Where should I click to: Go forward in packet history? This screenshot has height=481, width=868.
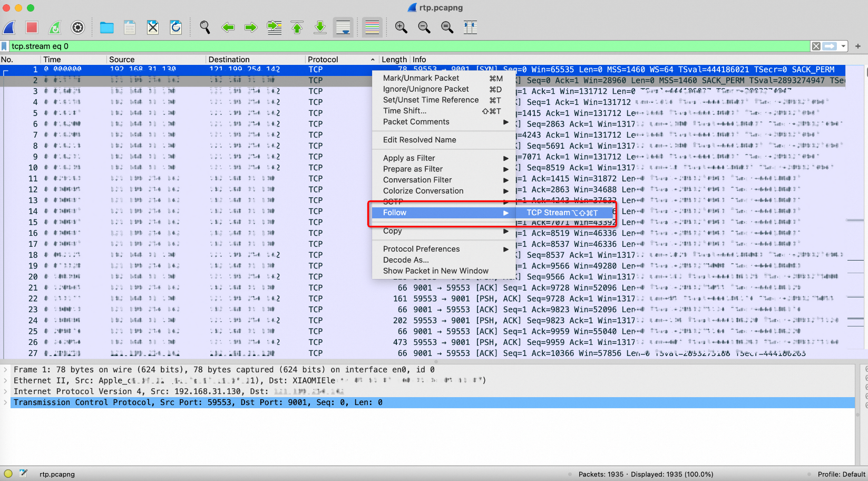[x=251, y=27]
